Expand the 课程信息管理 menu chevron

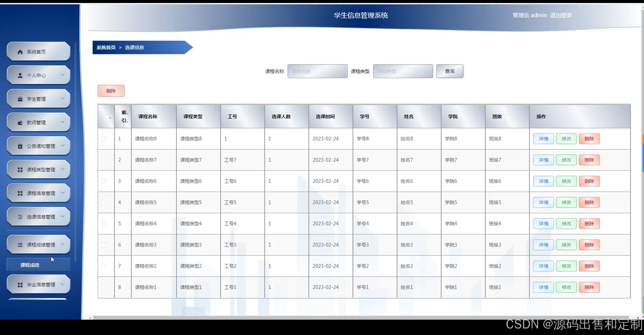point(63,193)
